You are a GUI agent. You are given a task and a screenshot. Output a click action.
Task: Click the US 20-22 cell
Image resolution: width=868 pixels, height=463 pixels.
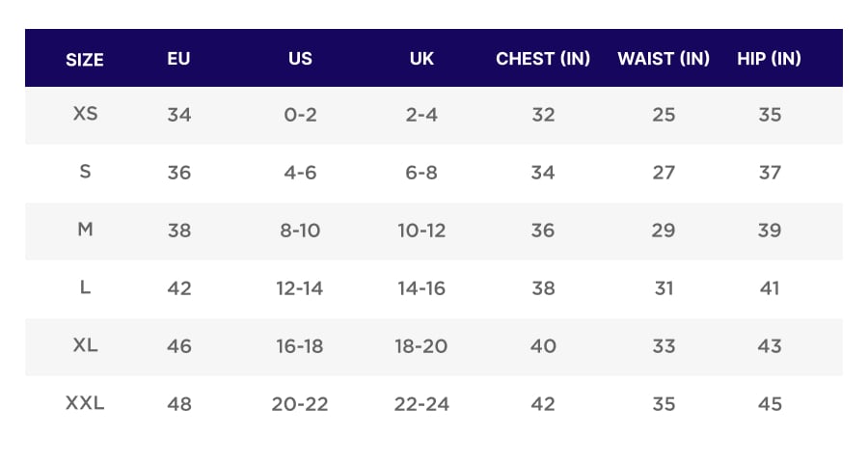[x=300, y=404]
